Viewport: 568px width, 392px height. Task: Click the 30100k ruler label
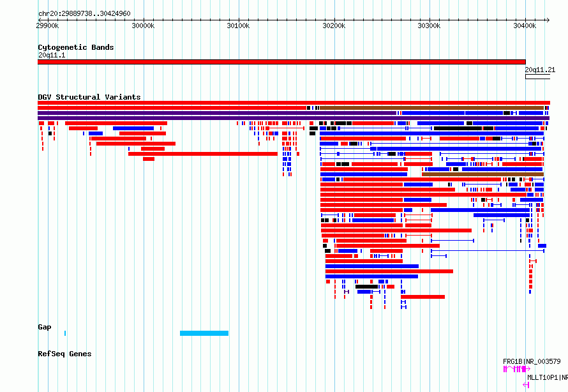coord(238,26)
